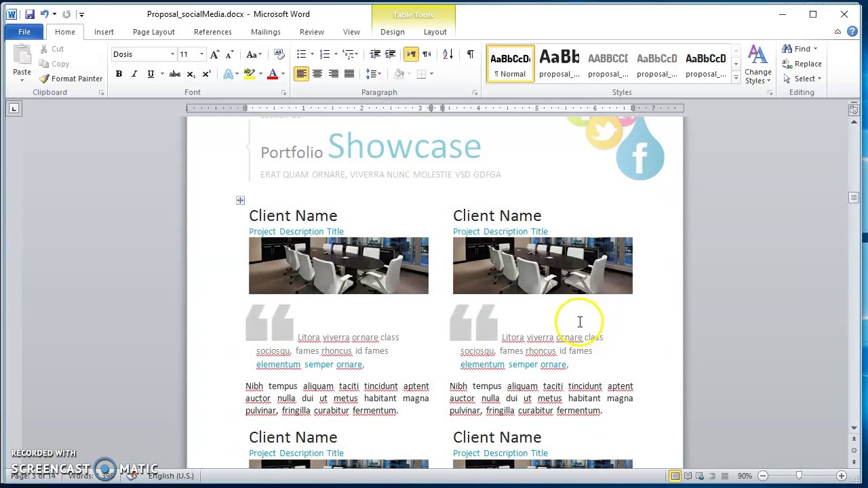Open the Change Styles dropdown

click(x=757, y=66)
